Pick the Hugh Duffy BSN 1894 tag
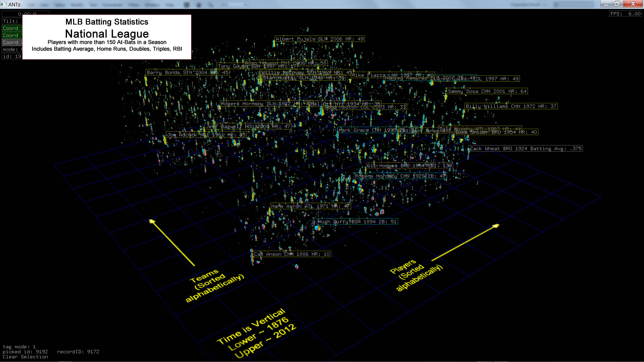644x362 pixels. [357, 222]
